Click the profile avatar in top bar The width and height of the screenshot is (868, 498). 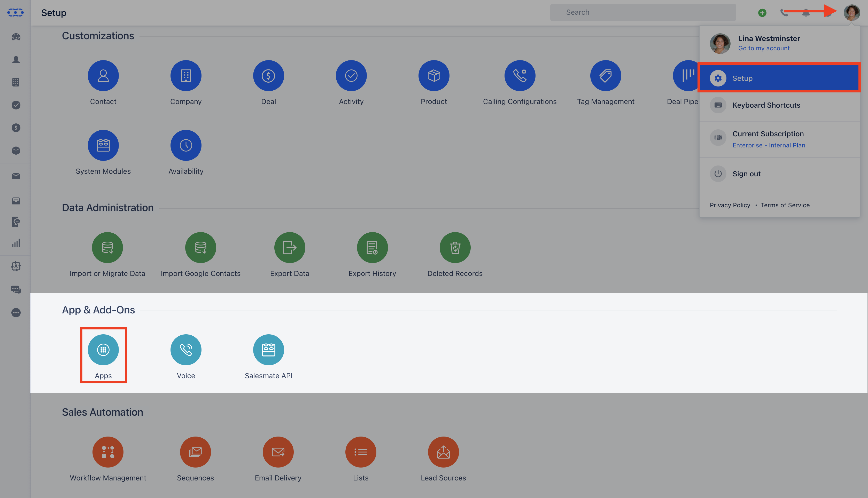coord(851,13)
